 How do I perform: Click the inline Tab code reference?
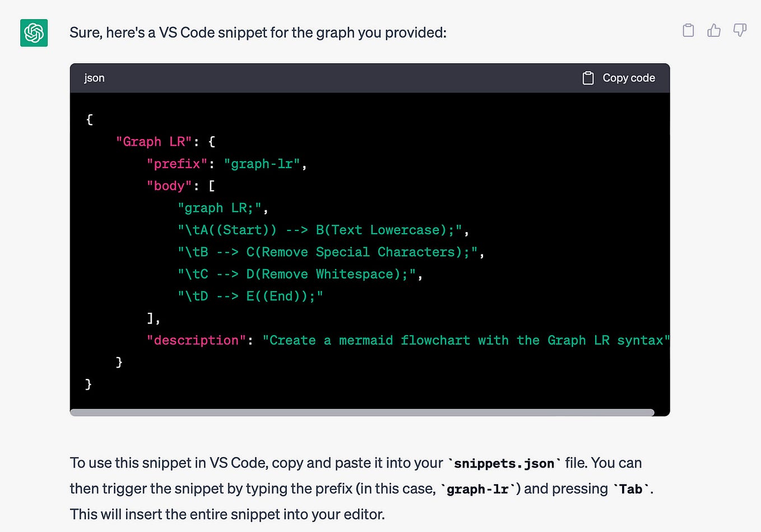coord(630,489)
